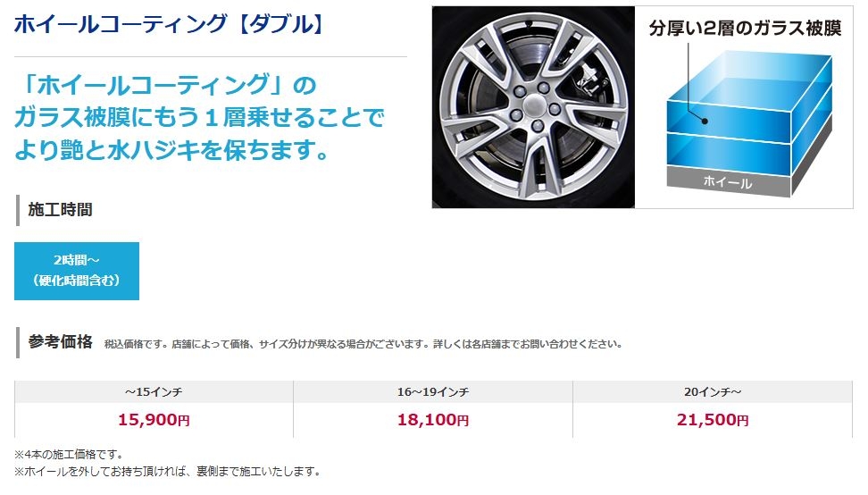Select the 2時間～ work time box

(77, 271)
